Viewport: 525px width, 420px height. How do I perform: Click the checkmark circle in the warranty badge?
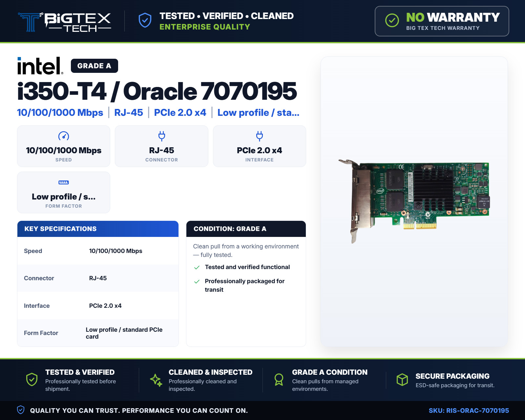392,20
